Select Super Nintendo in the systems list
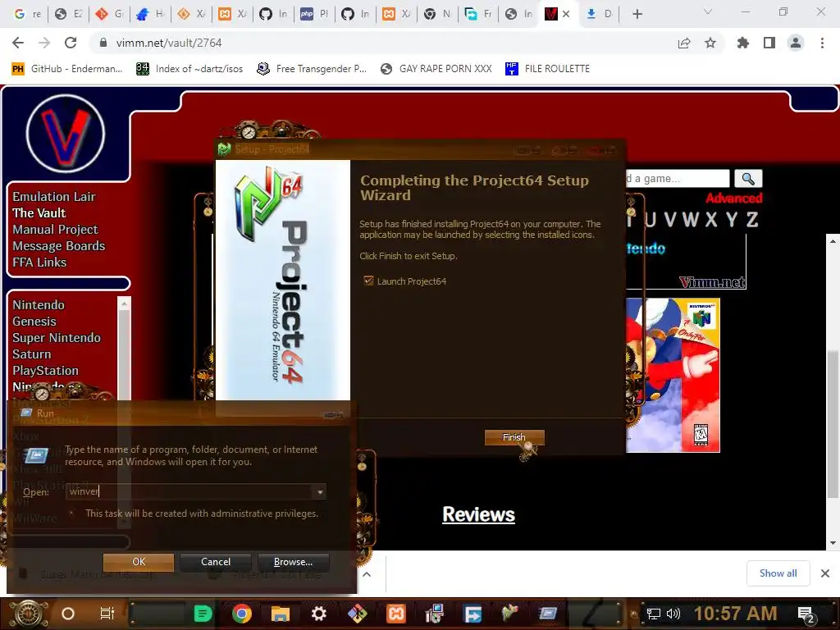Image resolution: width=840 pixels, height=630 pixels. pyautogui.click(x=57, y=338)
